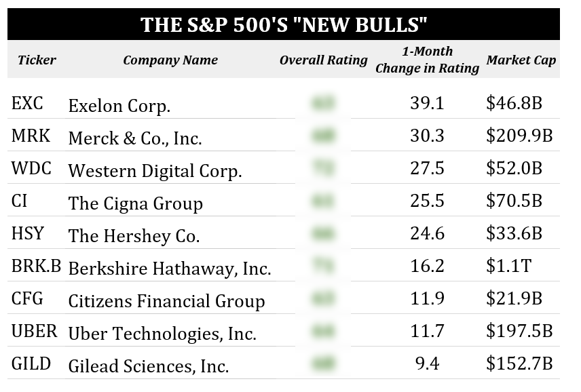Viewport: 581px width, 392px height.
Task: Select the "Overall Rating" column header
Action: click(323, 60)
